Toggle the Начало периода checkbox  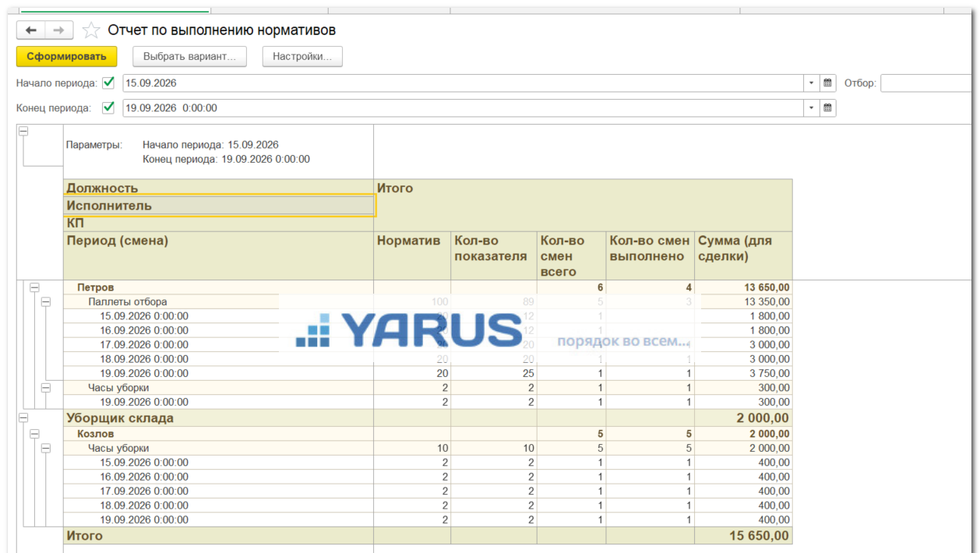[x=108, y=83]
